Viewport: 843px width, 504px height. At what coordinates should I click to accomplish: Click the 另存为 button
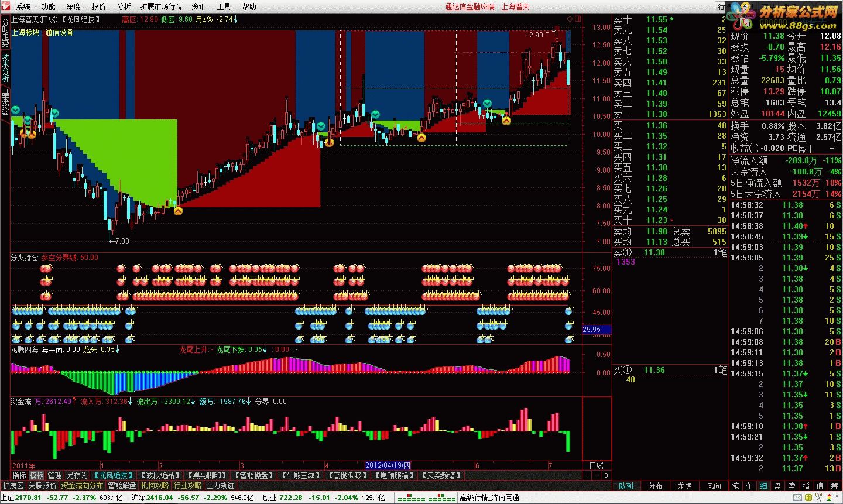[x=77, y=475]
